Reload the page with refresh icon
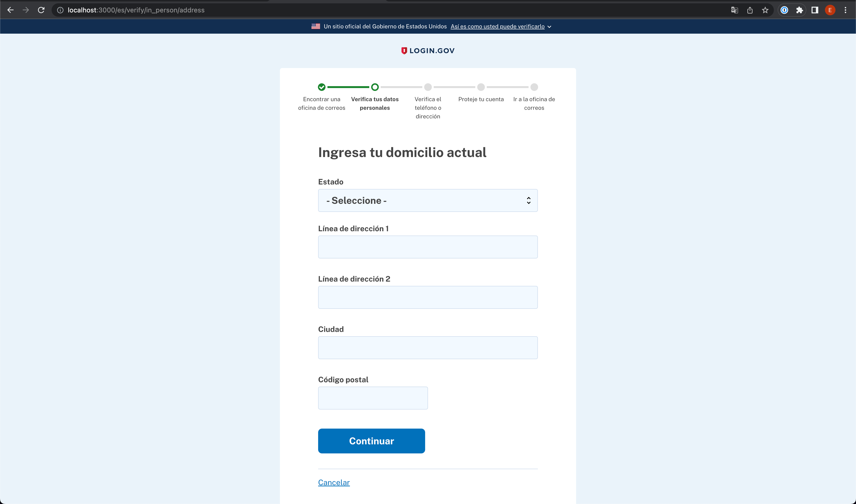 (x=41, y=10)
